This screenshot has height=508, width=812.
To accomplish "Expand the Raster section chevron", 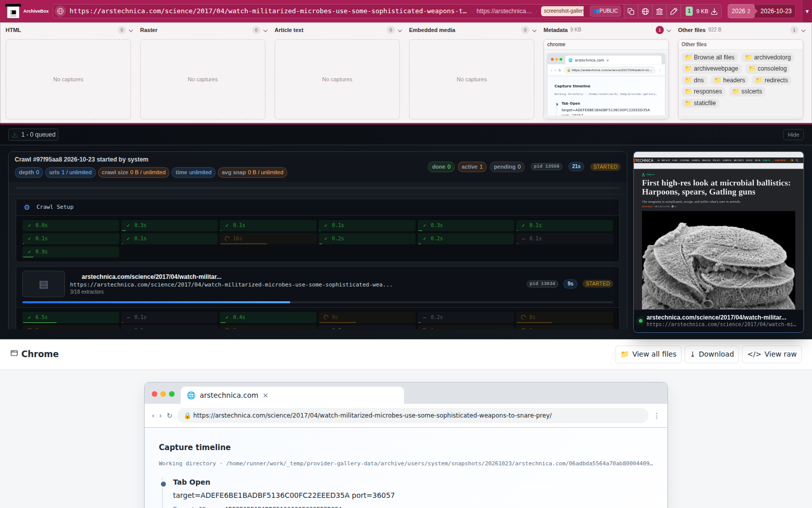I will (x=265, y=30).
